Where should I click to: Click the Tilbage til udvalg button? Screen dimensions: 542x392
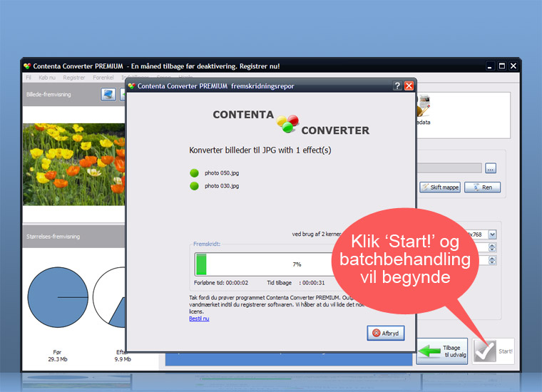click(x=442, y=351)
